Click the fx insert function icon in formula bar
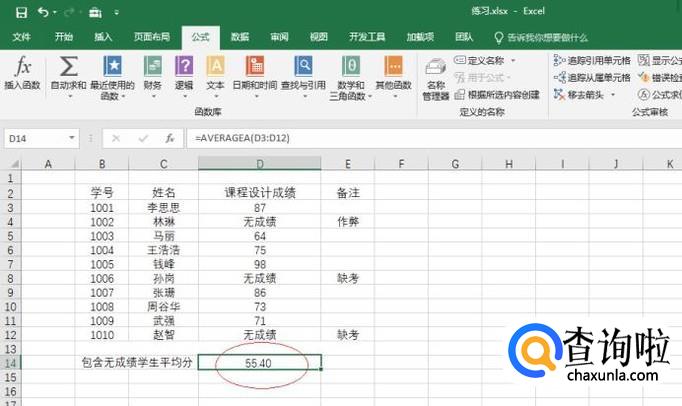Image resolution: width=682 pixels, height=406 pixels. 170,138
